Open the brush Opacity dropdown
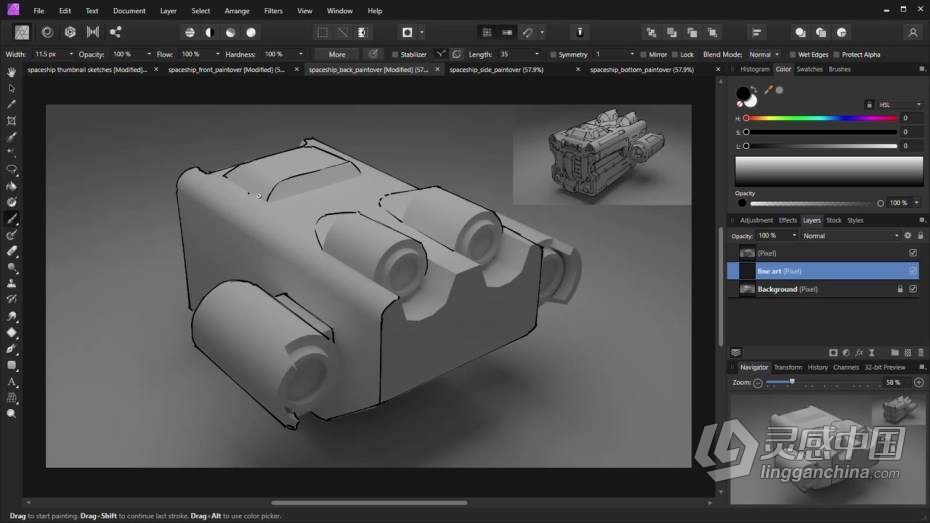Image resolution: width=930 pixels, height=523 pixels. pos(149,54)
